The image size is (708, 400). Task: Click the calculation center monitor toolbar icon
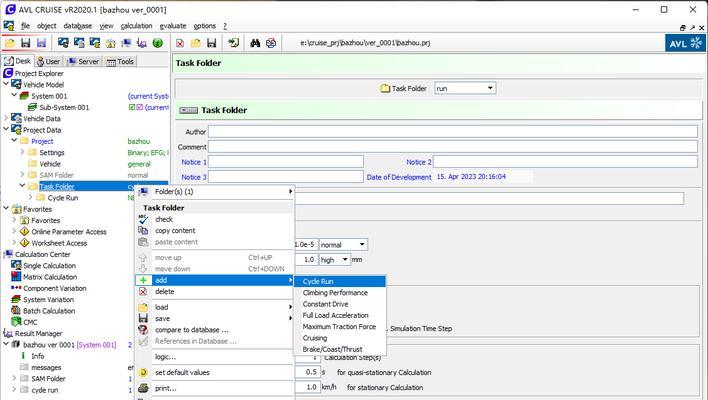(126, 43)
